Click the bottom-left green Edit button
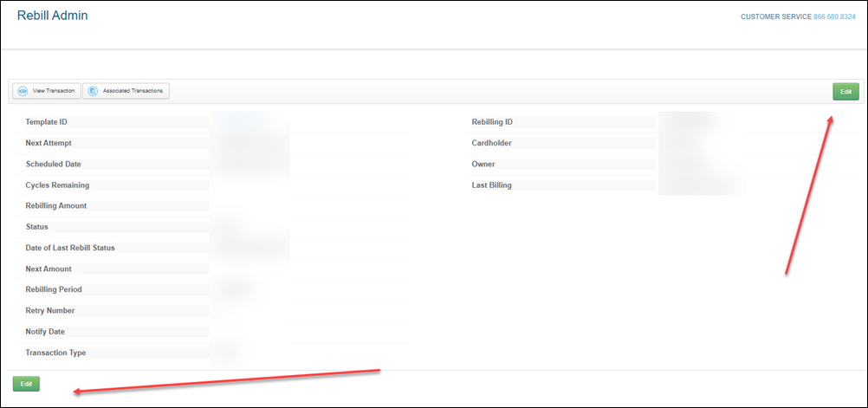This screenshot has height=408, width=868. [26, 384]
